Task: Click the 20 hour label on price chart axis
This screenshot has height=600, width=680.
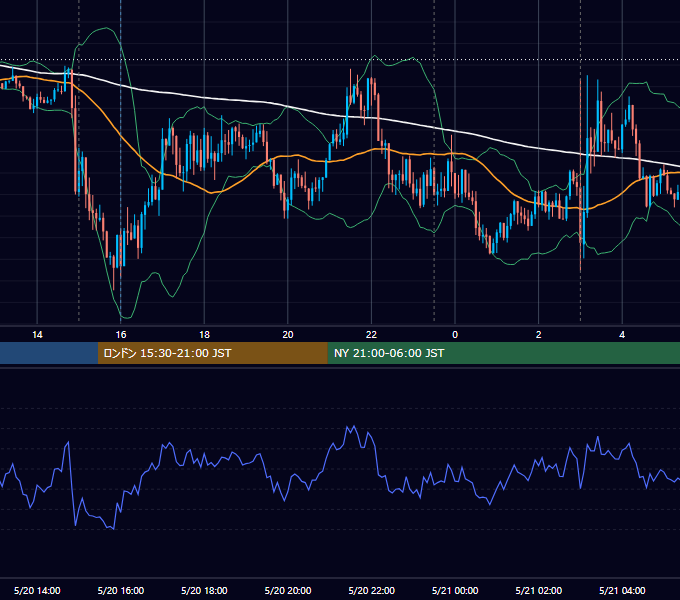Action: tap(288, 335)
